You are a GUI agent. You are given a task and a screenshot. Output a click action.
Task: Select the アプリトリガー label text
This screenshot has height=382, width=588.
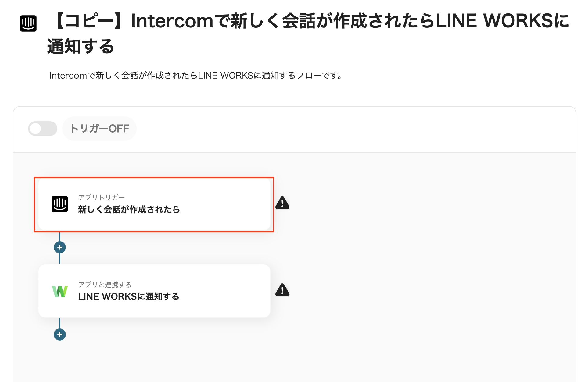[x=101, y=197]
